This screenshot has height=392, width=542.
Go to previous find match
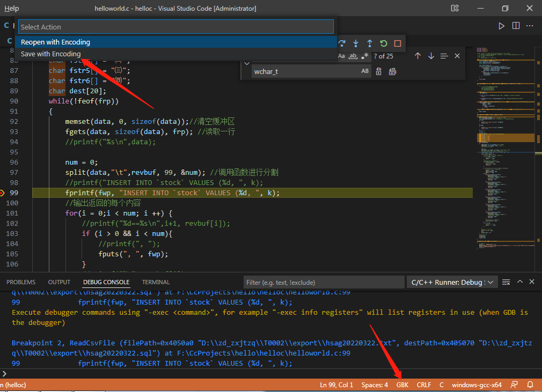418,56
